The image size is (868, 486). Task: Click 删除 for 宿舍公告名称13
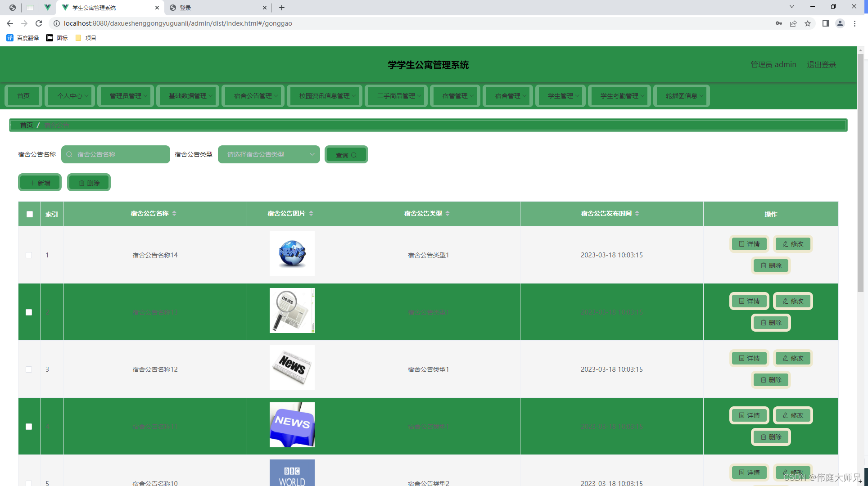click(771, 323)
